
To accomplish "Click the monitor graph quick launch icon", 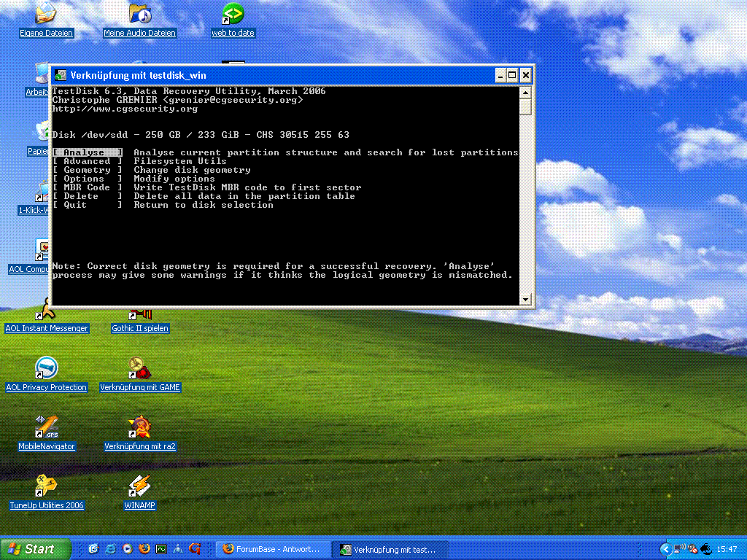I will [x=161, y=549].
